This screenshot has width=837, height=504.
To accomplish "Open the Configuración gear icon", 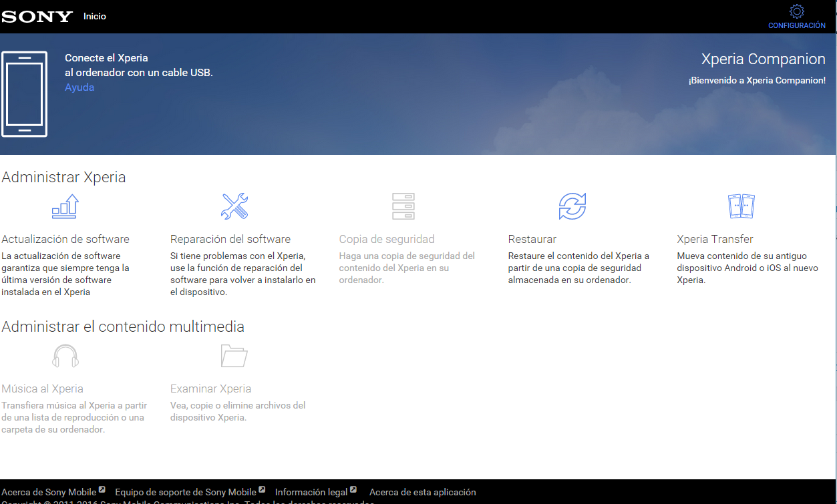I will click(796, 12).
